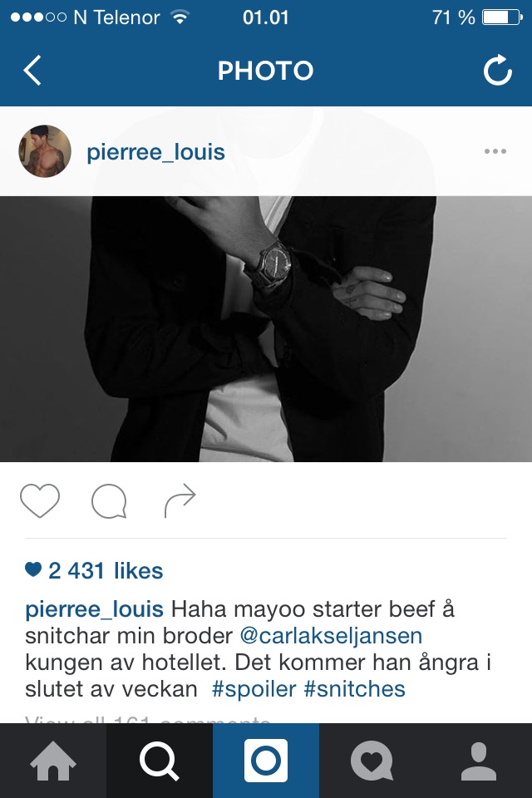The image size is (532, 798).
Task: Open the activity heart bubble tab
Action: pyautogui.click(x=372, y=761)
